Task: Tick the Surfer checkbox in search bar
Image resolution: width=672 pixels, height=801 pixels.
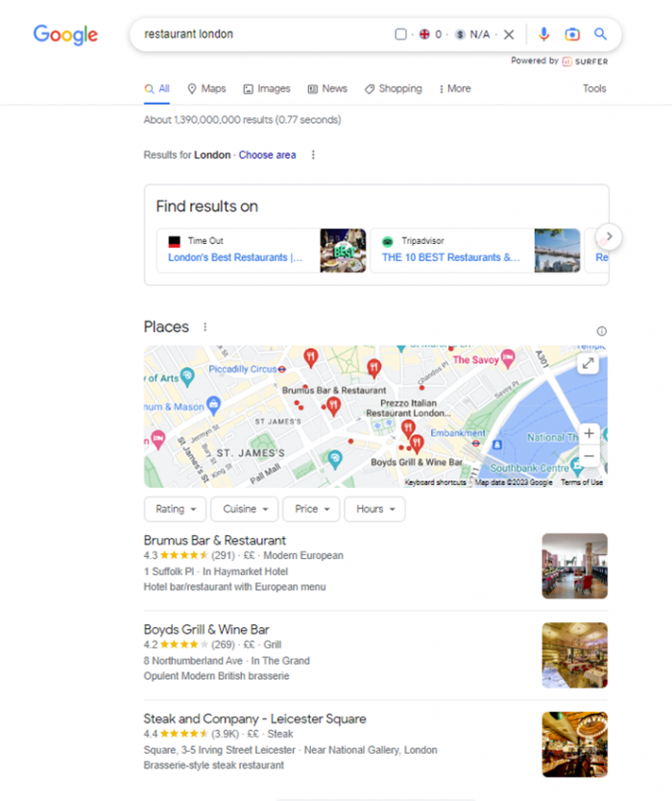Action: (x=401, y=35)
